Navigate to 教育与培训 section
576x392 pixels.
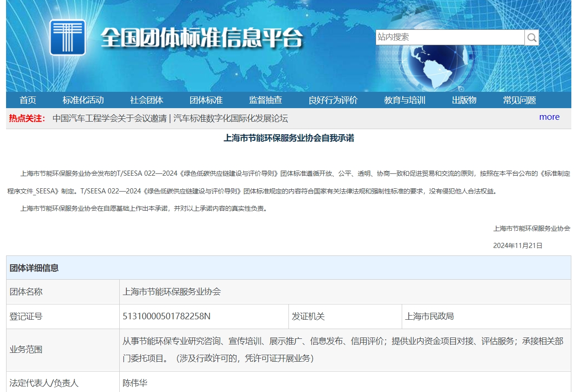(405, 100)
